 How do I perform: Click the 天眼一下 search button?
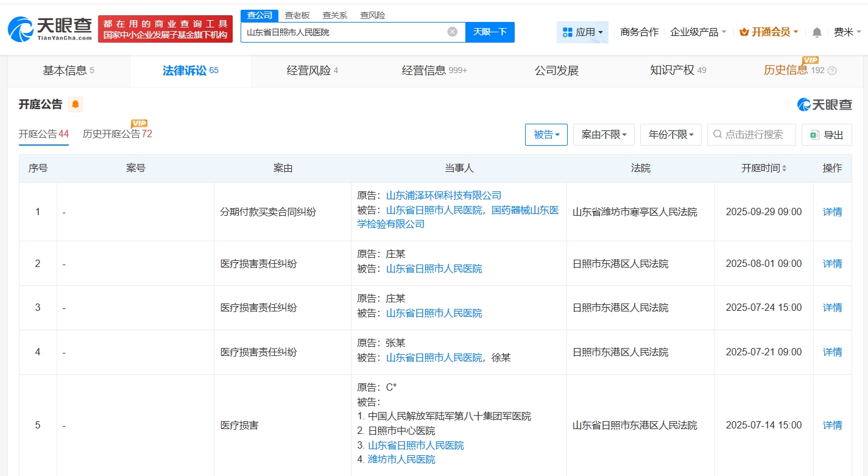tap(490, 32)
